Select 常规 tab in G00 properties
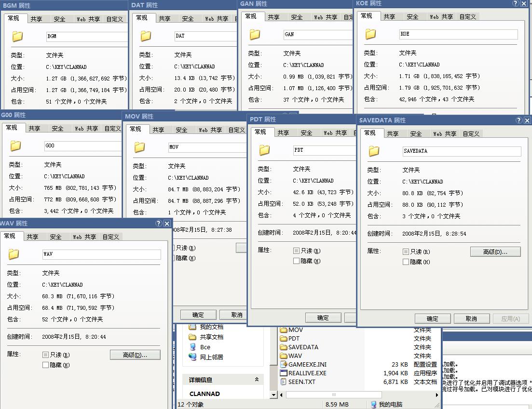Image resolution: width=532 pixels, height=409 pixels. coord(12,128)
